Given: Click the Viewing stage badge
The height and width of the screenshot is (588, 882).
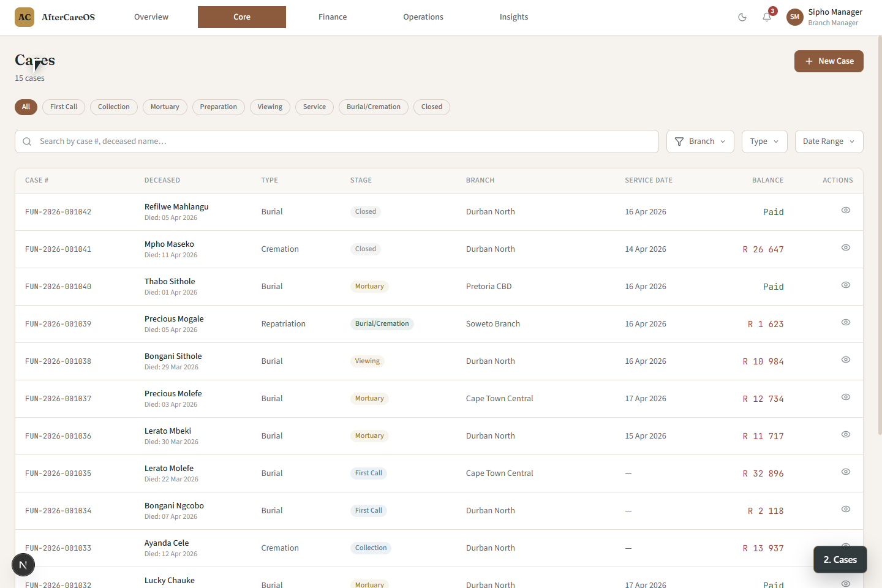Looking at the screenshot, I should pos(367,361).
